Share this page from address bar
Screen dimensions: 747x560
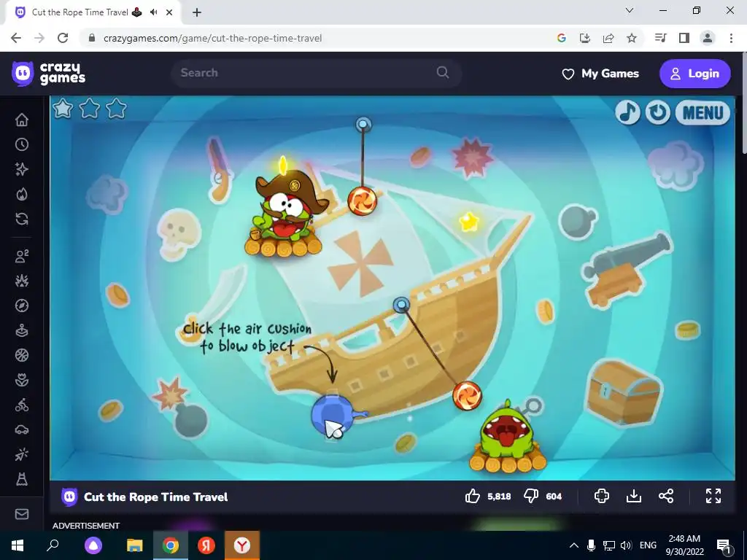[x=608, y=38]
